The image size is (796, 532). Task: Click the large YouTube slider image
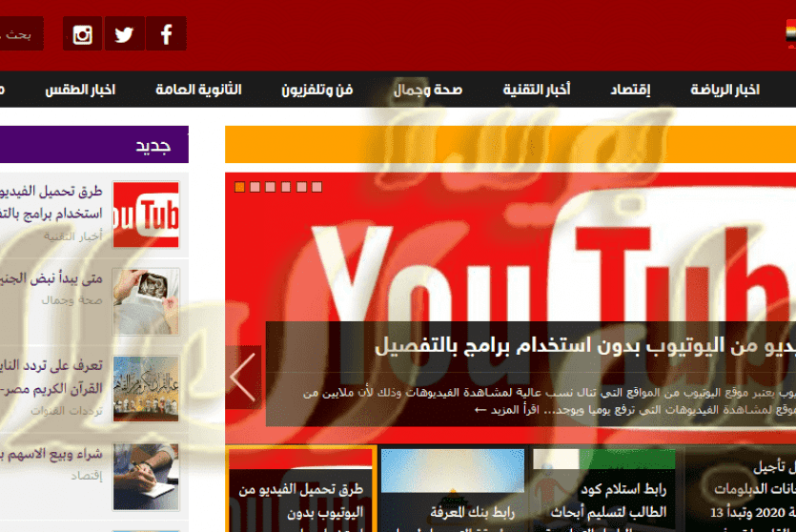click(x=510, y=254)
